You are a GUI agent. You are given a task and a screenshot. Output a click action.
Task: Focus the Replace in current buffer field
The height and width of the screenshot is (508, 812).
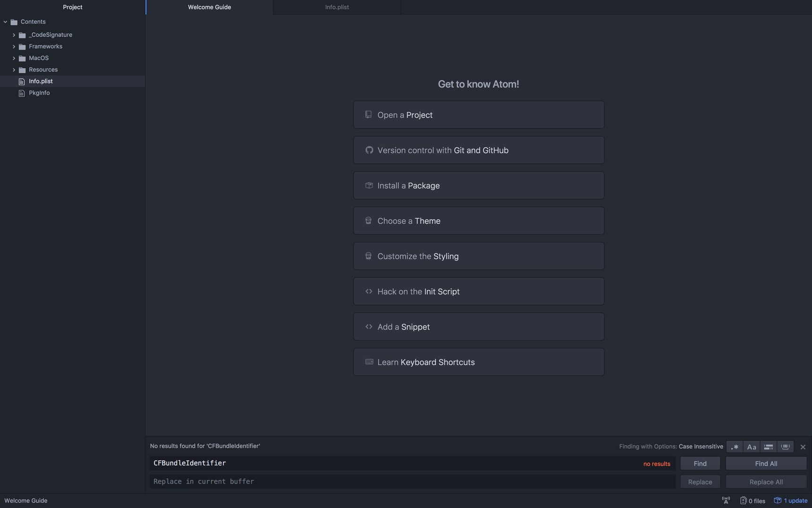(413, 482)
